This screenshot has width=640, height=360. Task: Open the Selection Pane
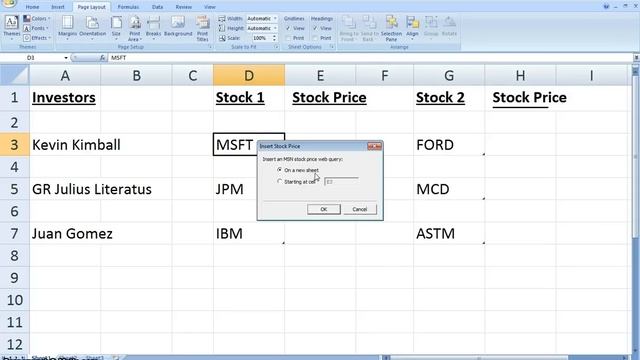click(391, 28)
